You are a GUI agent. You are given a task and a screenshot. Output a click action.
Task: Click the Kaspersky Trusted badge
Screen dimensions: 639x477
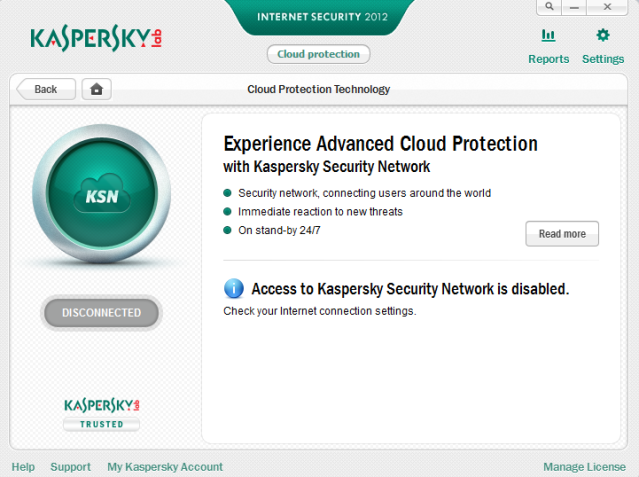pos(101,414)
